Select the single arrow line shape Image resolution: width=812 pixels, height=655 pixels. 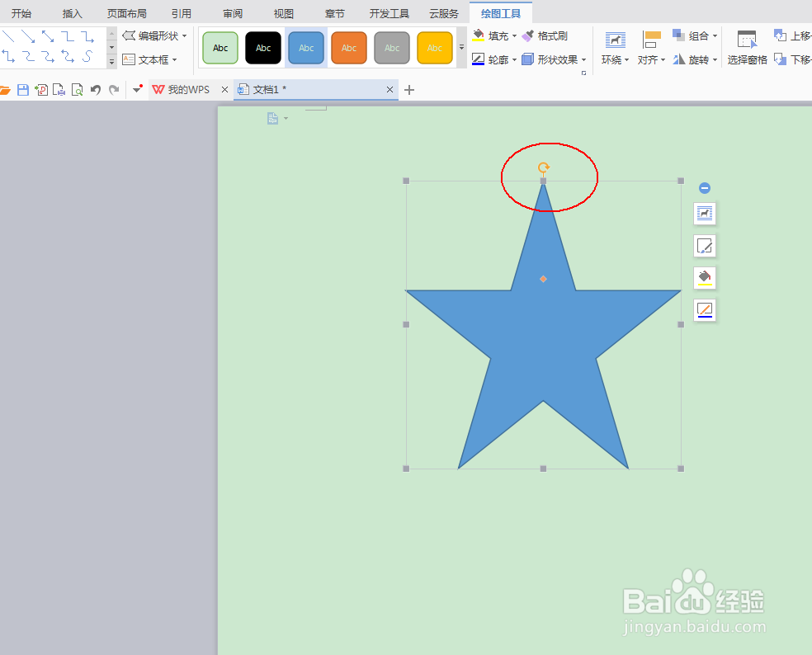pos(28,36)
